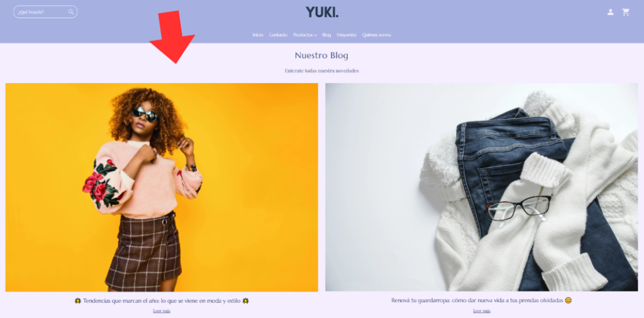Open the shopping cart icon
Image resolution: width=644 pixels, height=318 pixels.
[x=626, y=12]
